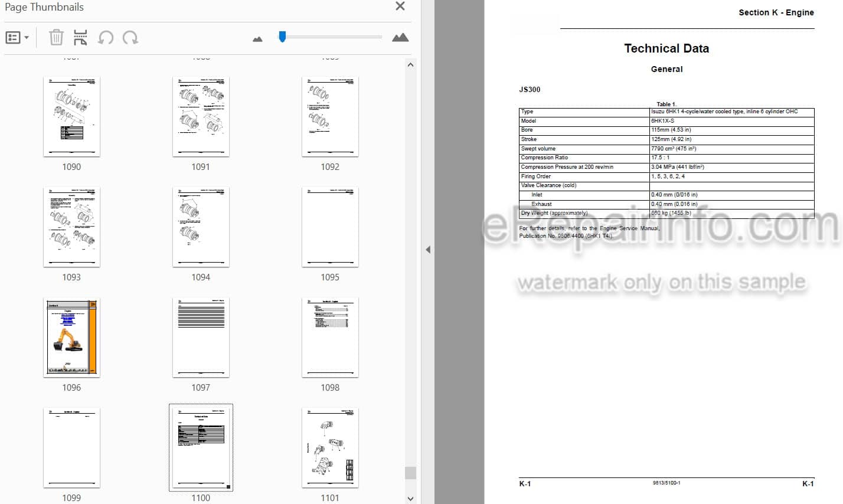Select page thumbnail 1099
Screen dimensions: 843x504
click(x=71, y=448)
